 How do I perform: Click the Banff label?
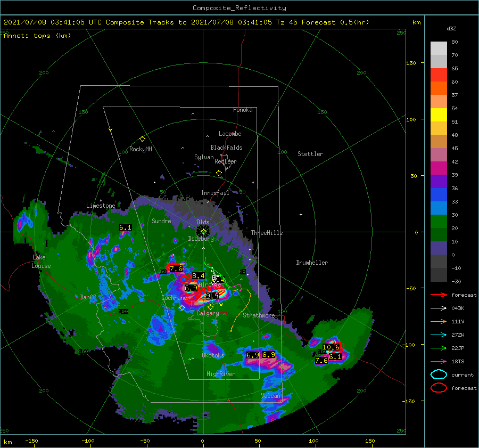88,297
